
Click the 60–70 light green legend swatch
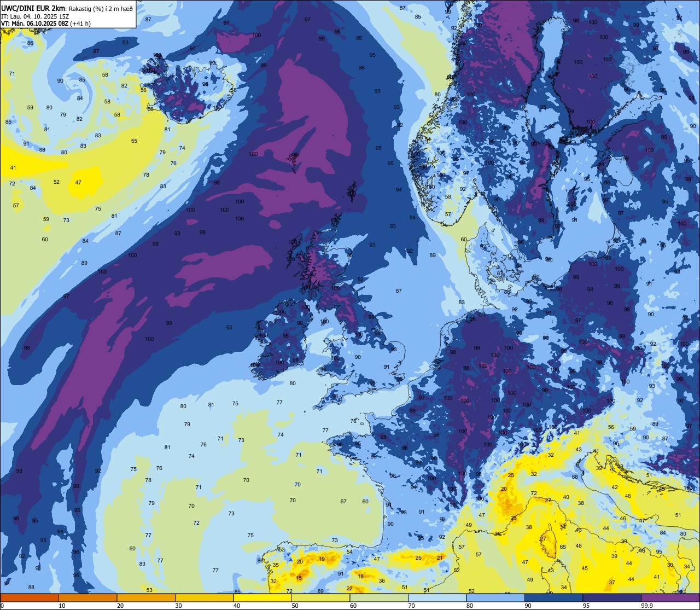click(379, 597)
